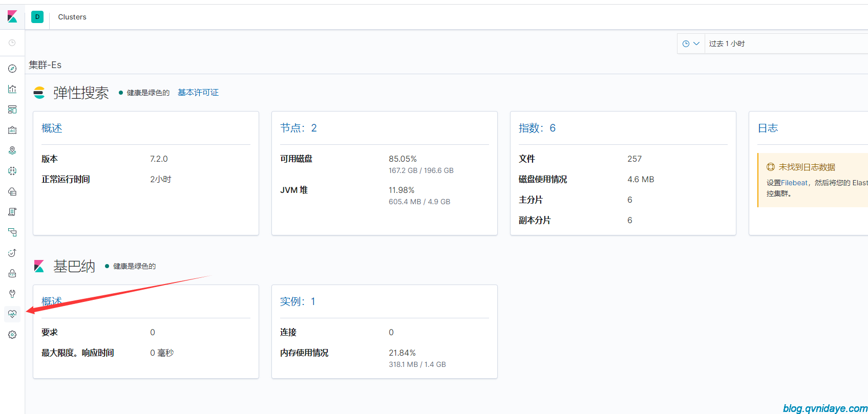
Task: Open the 日志 logs card title
Action: tap(768, 128)
